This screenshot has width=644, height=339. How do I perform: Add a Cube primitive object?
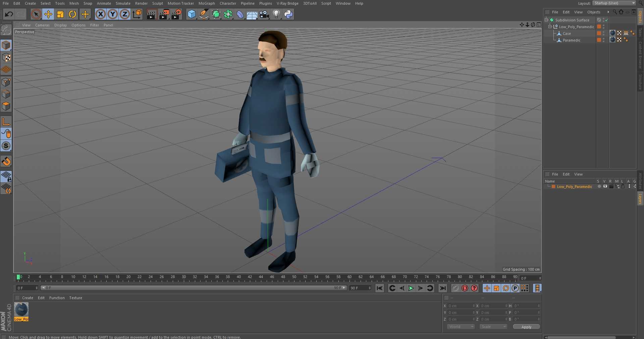pyautogui.click(x=192, y=14)
